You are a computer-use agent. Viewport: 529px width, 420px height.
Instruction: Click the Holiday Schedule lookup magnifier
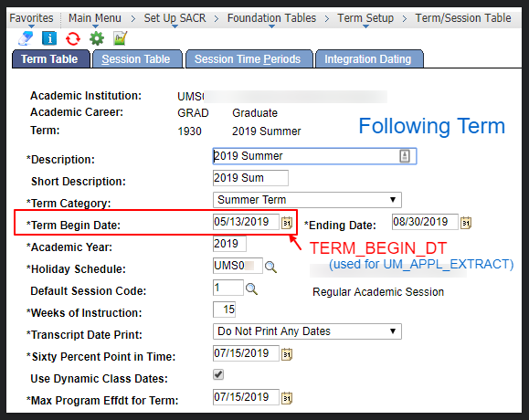point(270,267)
